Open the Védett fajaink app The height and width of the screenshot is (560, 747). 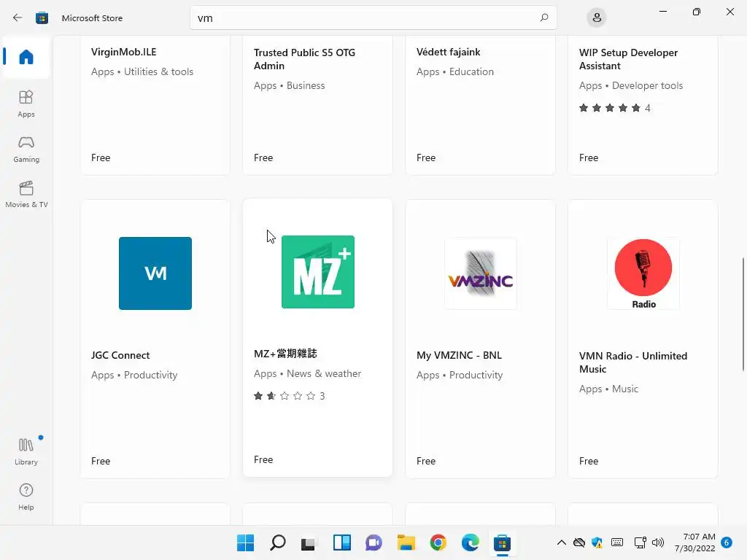[x=449, y=52]
